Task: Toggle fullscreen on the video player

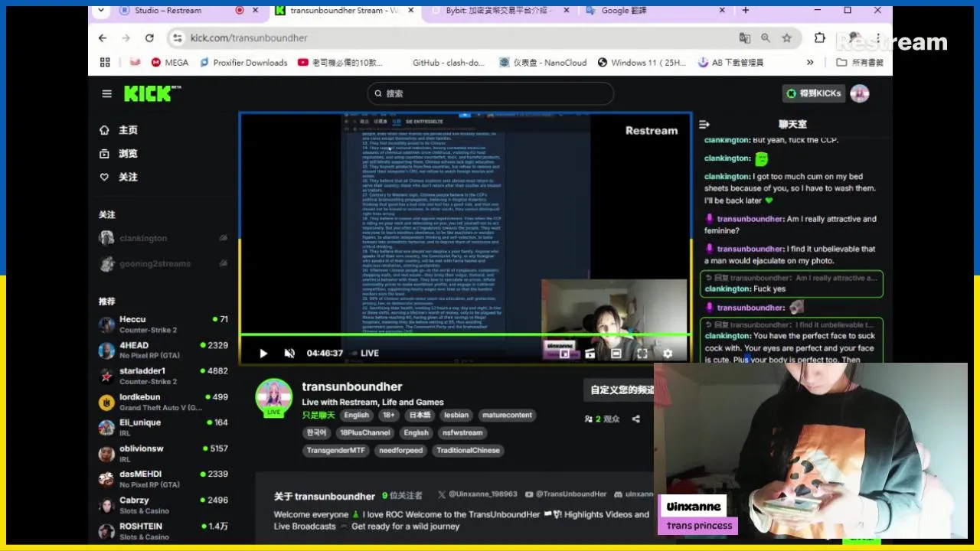Action: (x=642, y=353)
